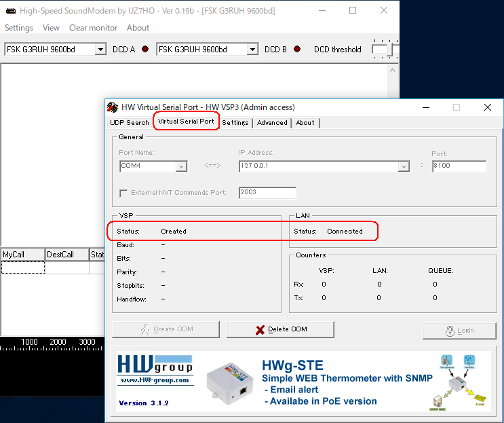Viewport: 504px width, 423px height.
Task: Click MyCall column header in SoundModem
Action: point(23,255)
